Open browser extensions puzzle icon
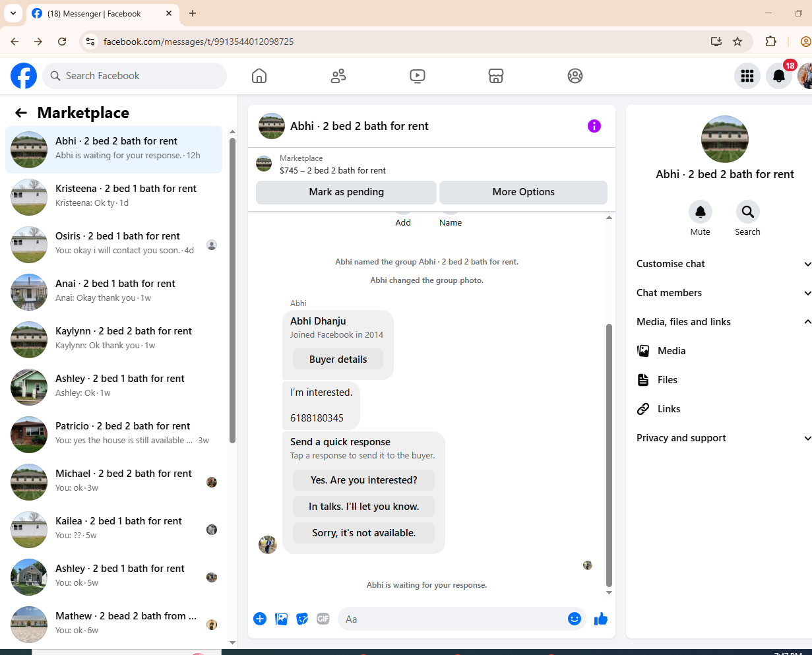 click(x=770, y=42)
